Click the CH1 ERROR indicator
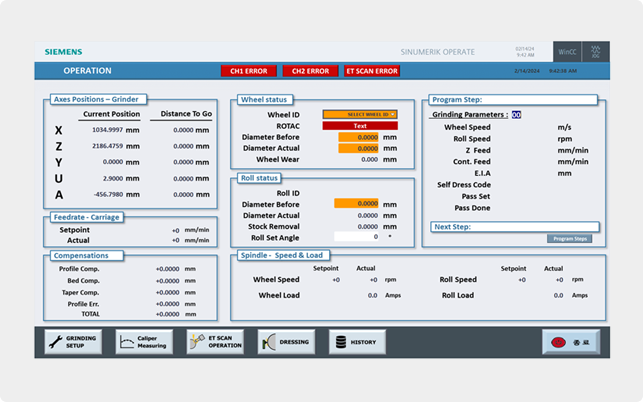 coord(249,71)
